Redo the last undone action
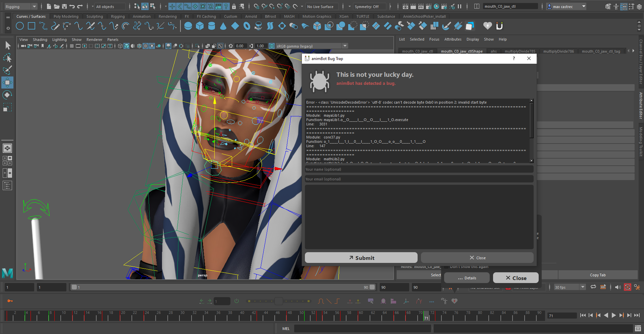Screen dimensions: 644x334 [x=80, y=6]
